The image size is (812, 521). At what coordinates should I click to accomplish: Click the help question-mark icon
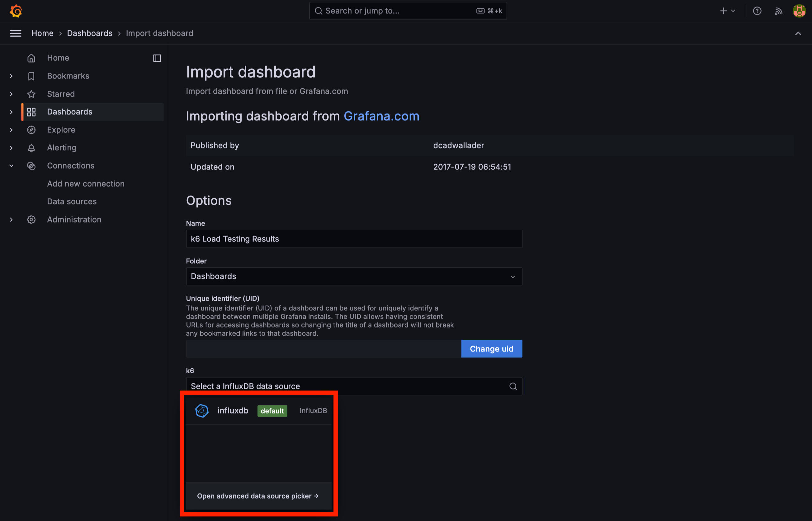(x=757, y=11)
